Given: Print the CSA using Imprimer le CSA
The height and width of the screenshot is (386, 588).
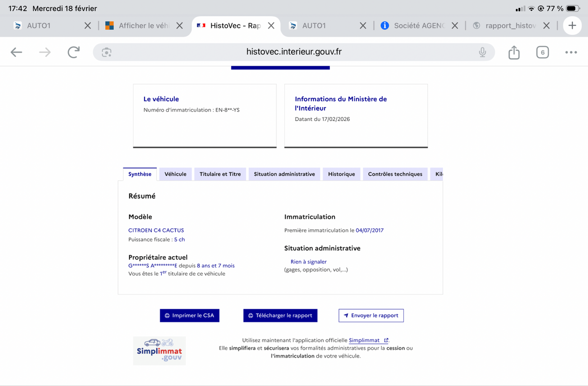Looking at the screenshot, I should point(189,315).
